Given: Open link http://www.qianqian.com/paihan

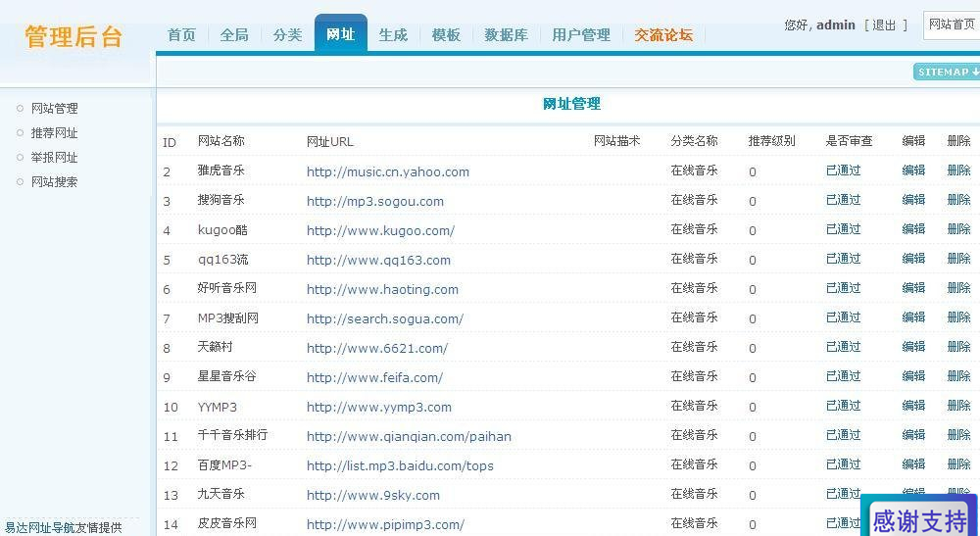Looking at the screenshot, I should [409, 436].
